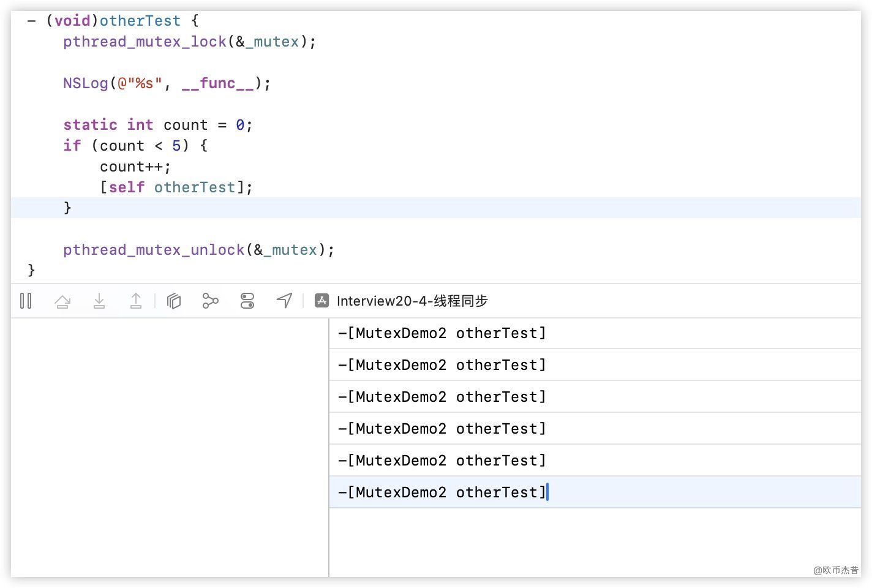Viewport: 872px width, 588px height.
Task: Select the Interview20-4-线程同步 process label
Action: tap(412, 301)
